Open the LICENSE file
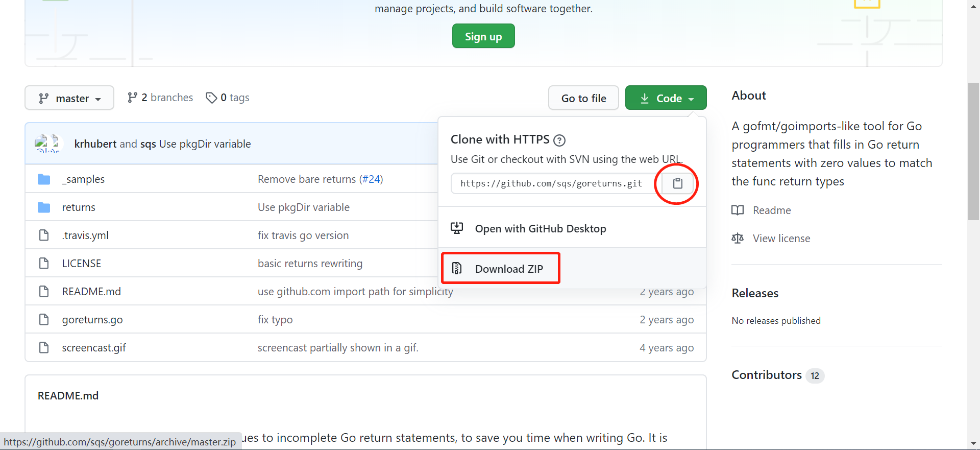The height and width of the screenshot is (450, 980). tap(82, 264)
